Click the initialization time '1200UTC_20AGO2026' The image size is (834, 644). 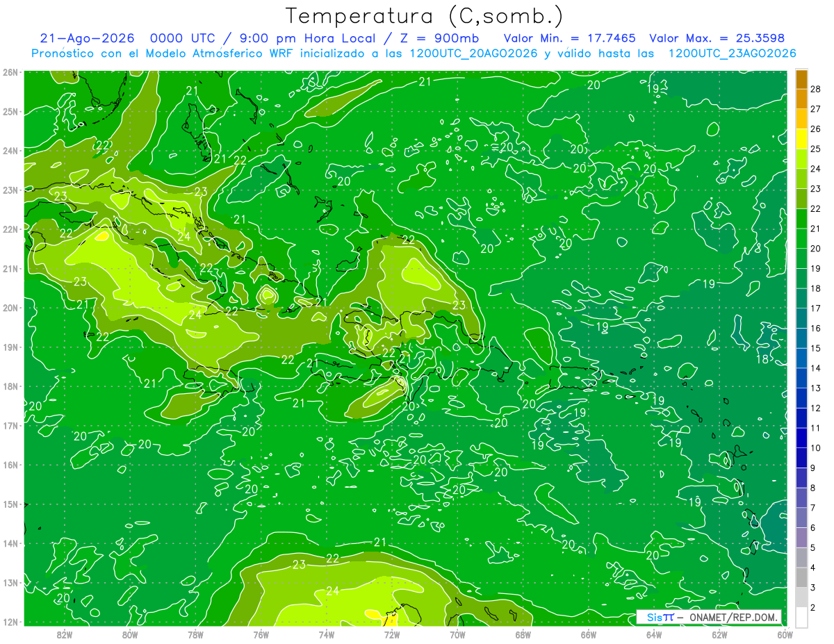[473, 53]
